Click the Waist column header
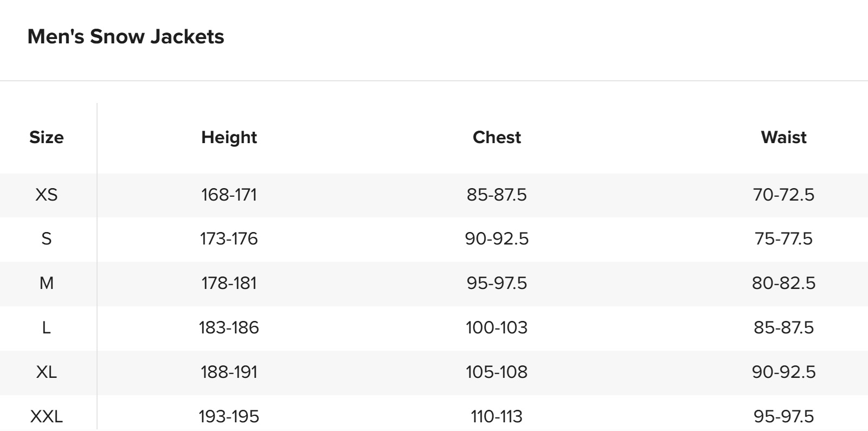The width and height of the screenshot is (868, 431). [783, 138]
